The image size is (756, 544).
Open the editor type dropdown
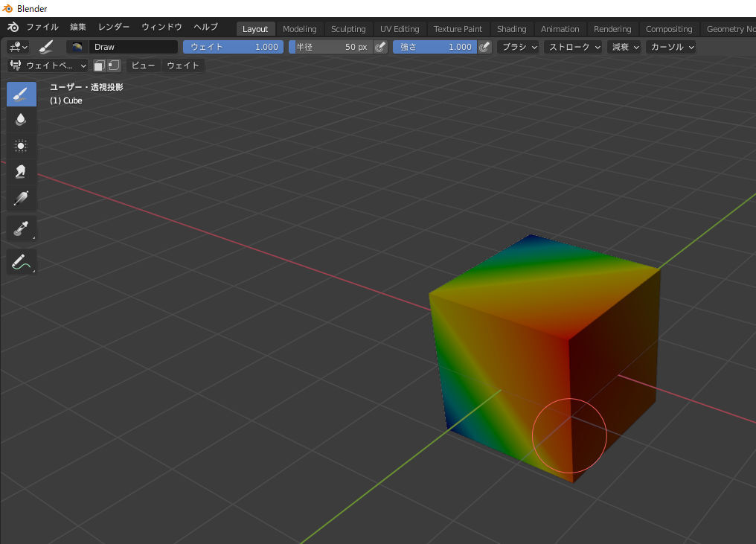(19, 47)
